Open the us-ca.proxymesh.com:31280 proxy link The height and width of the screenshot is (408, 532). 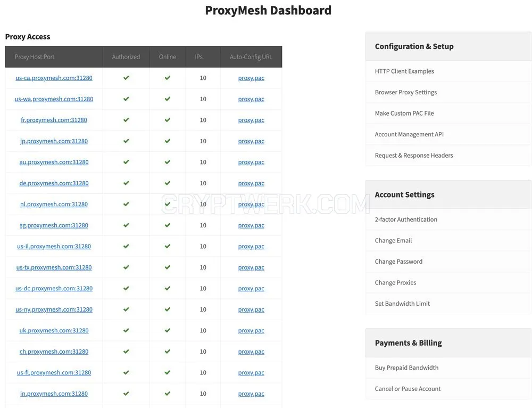tap(54, 78)
